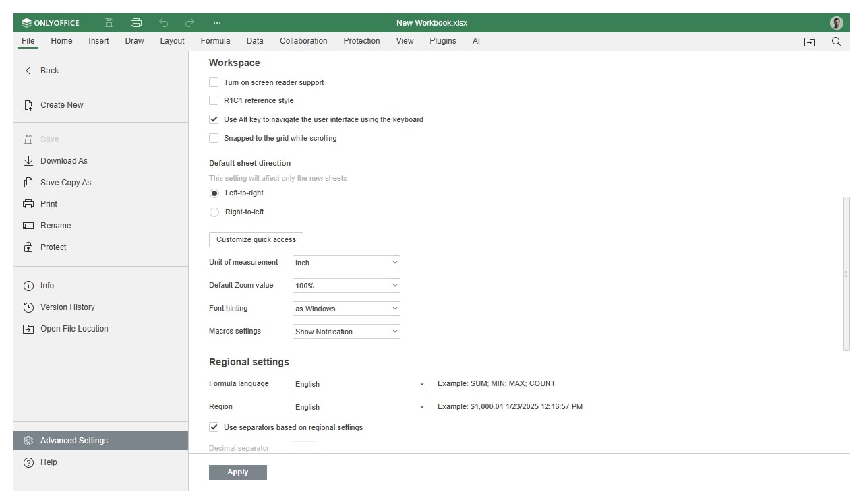Open Default Zoom value dropdown
This screenshot has height=504, width=863.
point(347,286)
